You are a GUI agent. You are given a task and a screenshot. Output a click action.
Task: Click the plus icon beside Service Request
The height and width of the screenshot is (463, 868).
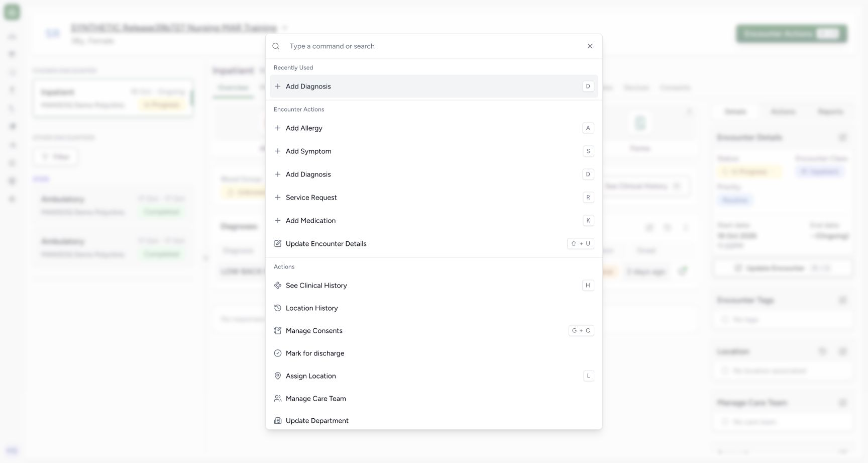tap(278, 198)
